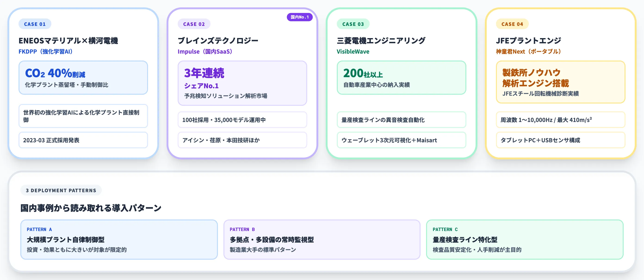Click JFEスチール回転機械診断実績 caption
Screen dimensions: 644x280
(541, 93)
